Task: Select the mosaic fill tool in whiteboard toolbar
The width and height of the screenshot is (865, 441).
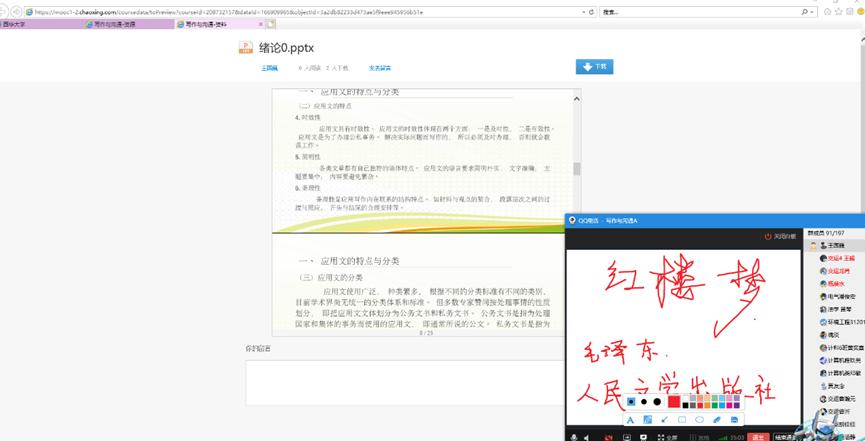Action: 648,420
